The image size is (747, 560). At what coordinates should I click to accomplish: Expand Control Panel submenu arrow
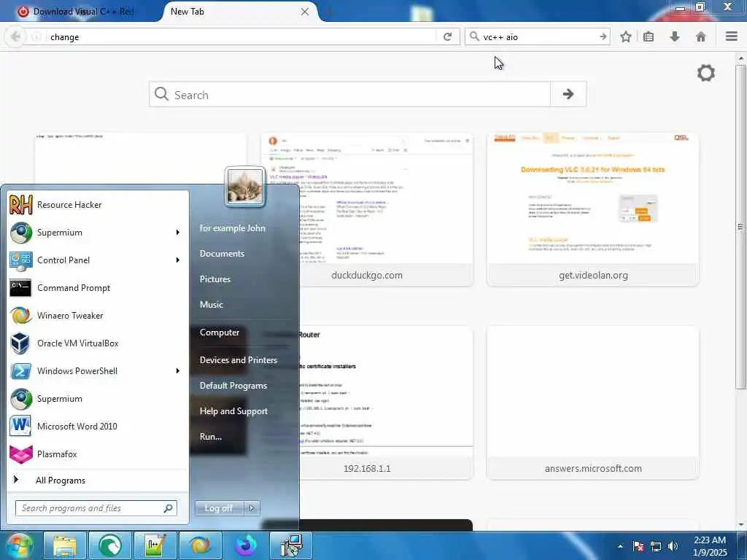tap(178, 260)
